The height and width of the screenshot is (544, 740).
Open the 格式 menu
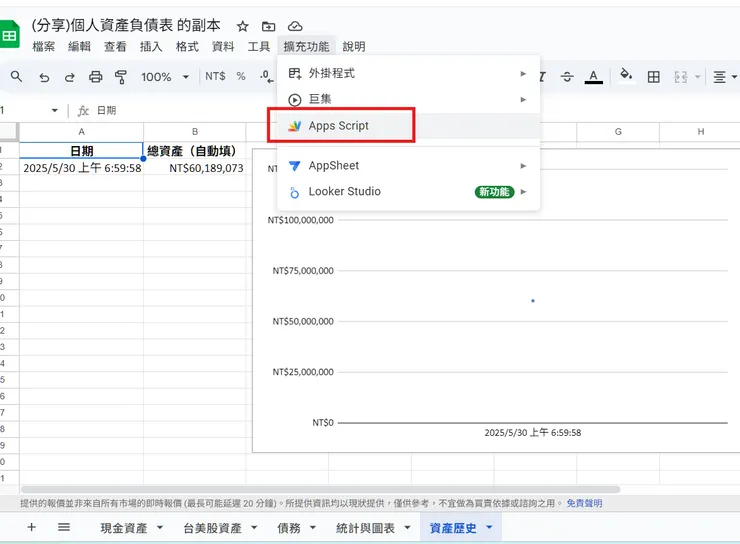(x=187, y=46)
